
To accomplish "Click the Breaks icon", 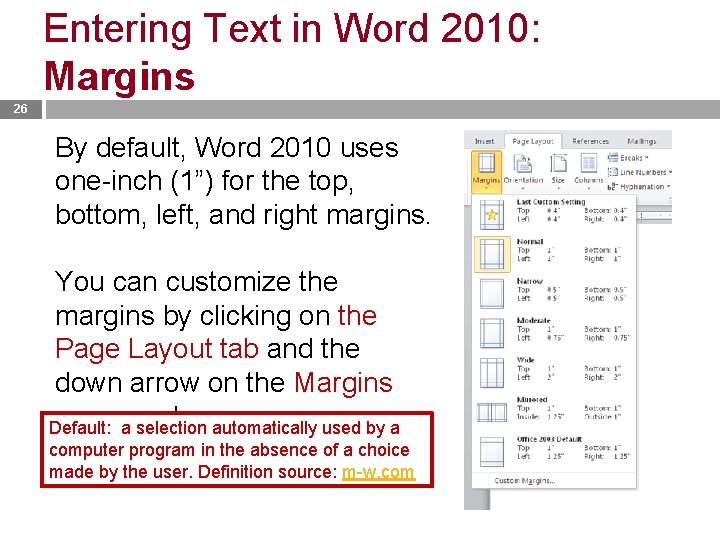I will 613,158.
